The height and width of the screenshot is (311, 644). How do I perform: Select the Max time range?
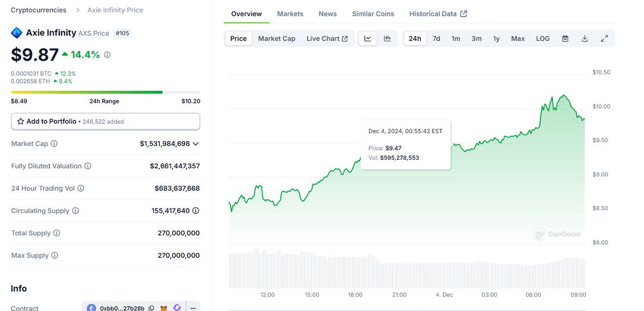[518, 39]
